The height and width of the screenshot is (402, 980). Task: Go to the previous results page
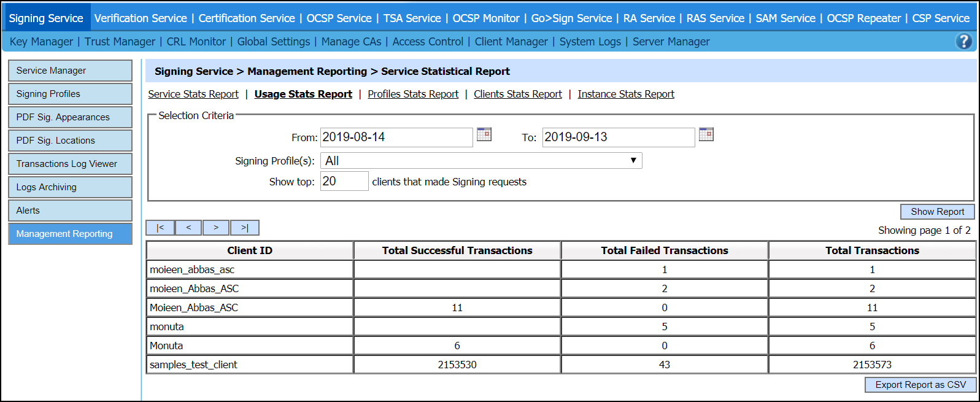click(188, 228)
